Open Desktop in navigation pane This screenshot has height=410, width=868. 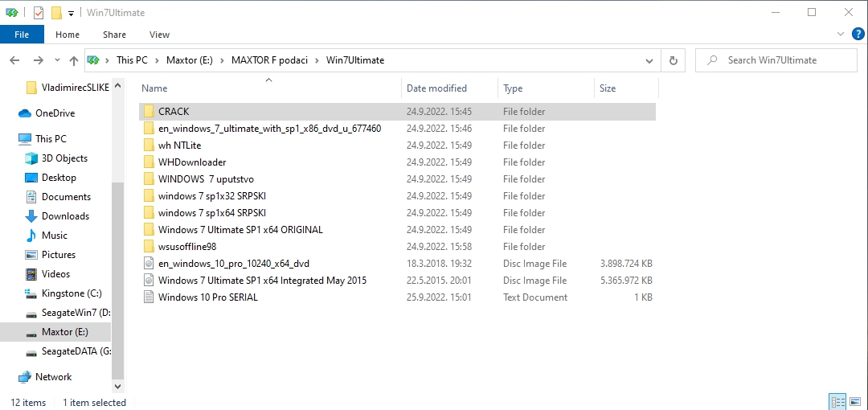coord(59,178)
